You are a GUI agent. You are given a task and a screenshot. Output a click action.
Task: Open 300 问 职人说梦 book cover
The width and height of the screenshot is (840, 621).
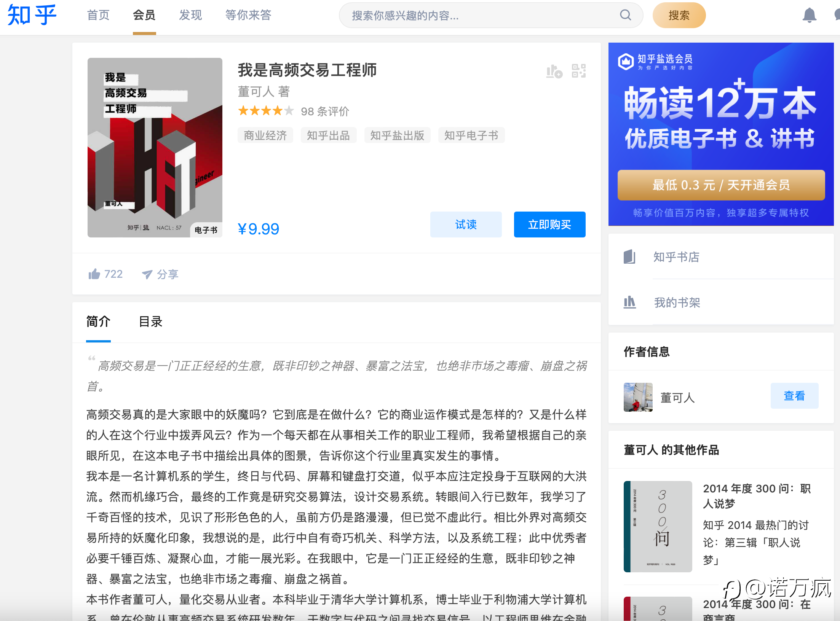coord(658,527)
